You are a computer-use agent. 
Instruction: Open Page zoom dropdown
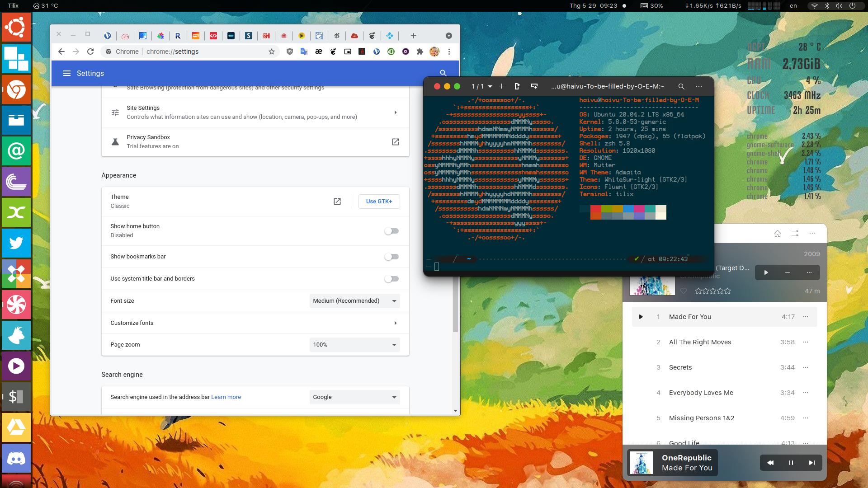[354, 345]
